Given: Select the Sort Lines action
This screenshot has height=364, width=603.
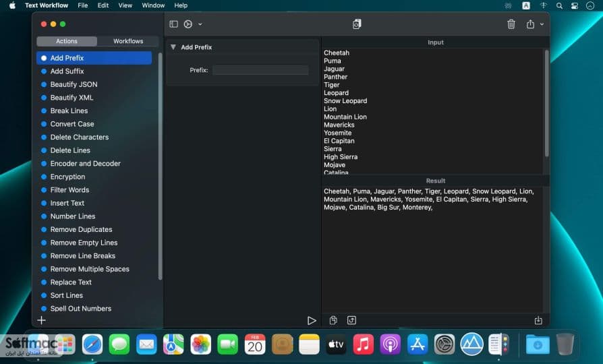Looking at the screenshot, I should click(94, 296).
